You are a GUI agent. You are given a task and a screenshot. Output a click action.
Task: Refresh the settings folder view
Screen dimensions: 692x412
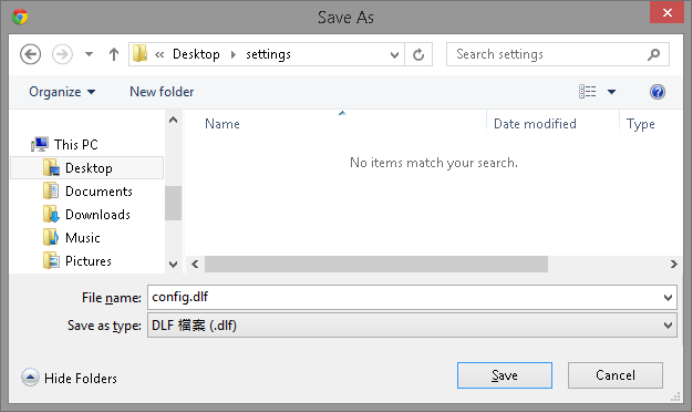click(419, 54)
